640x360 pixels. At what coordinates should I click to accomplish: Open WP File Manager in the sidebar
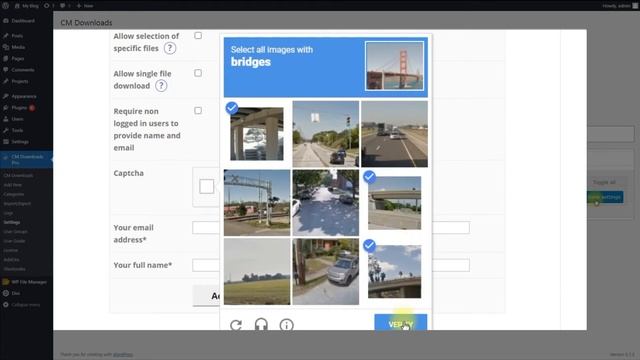coord(29,282)
